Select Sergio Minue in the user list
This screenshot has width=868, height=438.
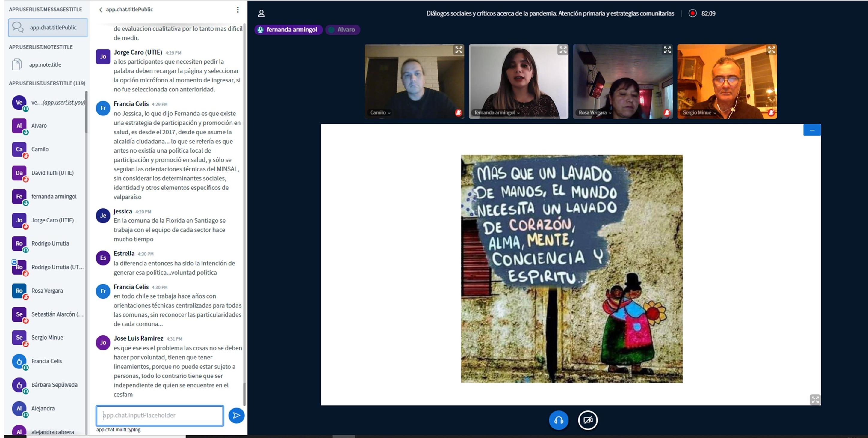tap(48, 338)
